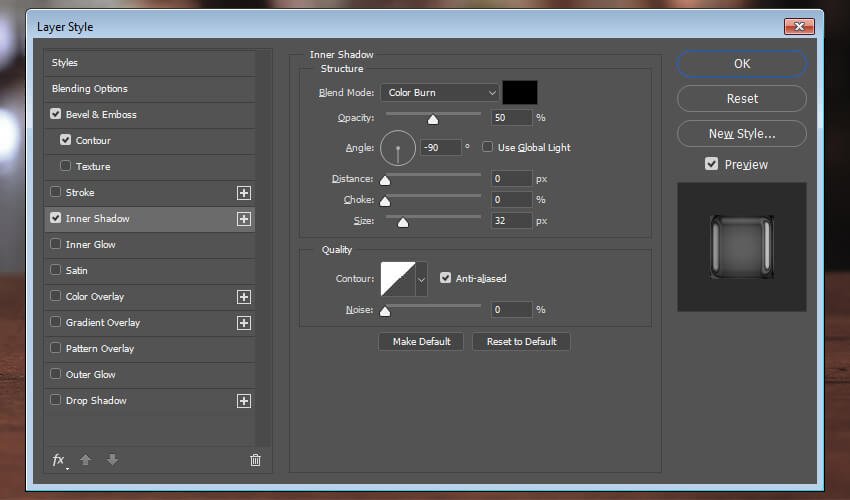Uncheck the Inner Shadow checkbox
The height and width of the screenshot is (500, 850).
click(x=55, y=218)
